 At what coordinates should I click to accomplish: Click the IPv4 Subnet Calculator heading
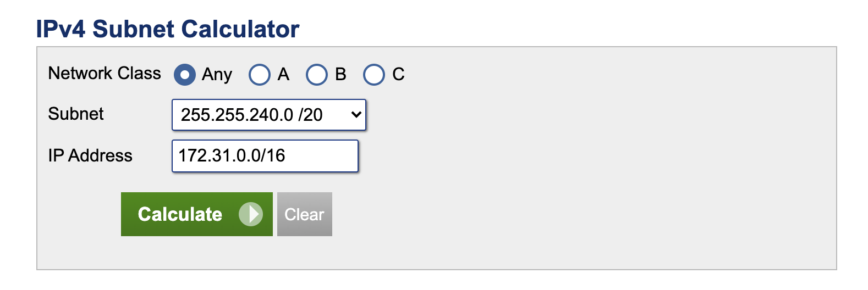[168, 29]
